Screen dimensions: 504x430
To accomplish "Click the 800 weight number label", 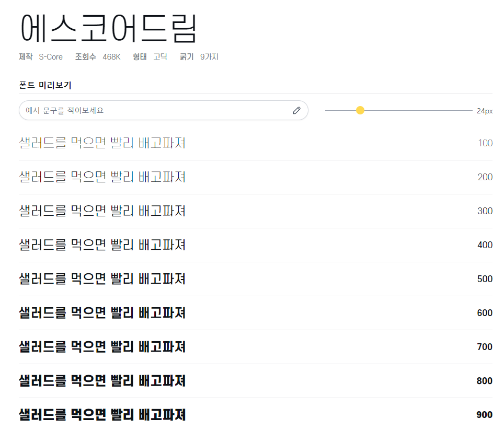I will 485,381.
